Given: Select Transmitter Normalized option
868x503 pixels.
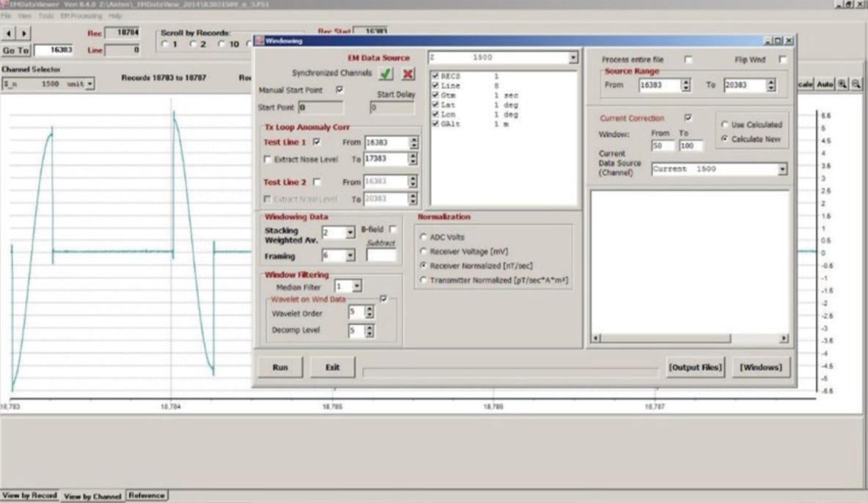Looking at the screenshot, I should point(424,280).
